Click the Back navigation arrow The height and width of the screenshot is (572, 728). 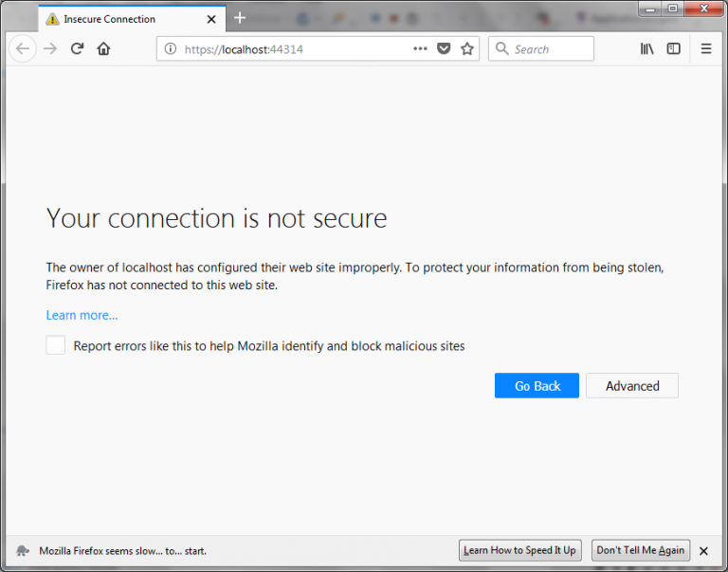click(23, 49)
